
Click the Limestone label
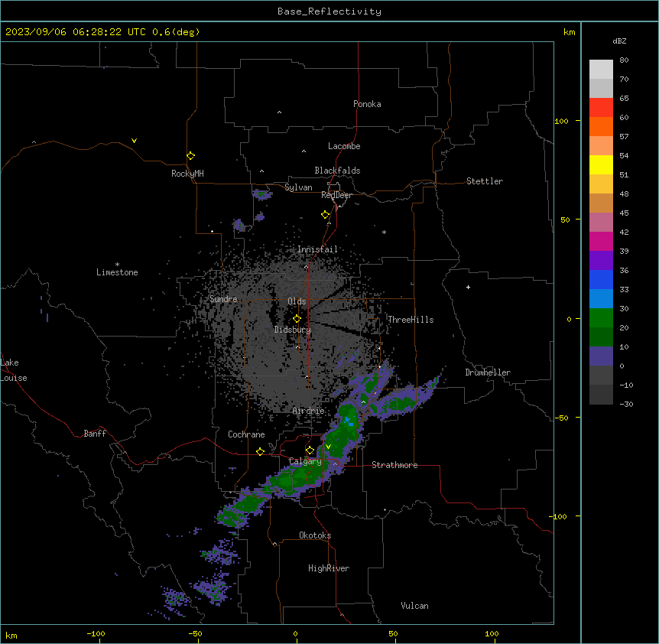pyautogui.click(x=117, y=272)
